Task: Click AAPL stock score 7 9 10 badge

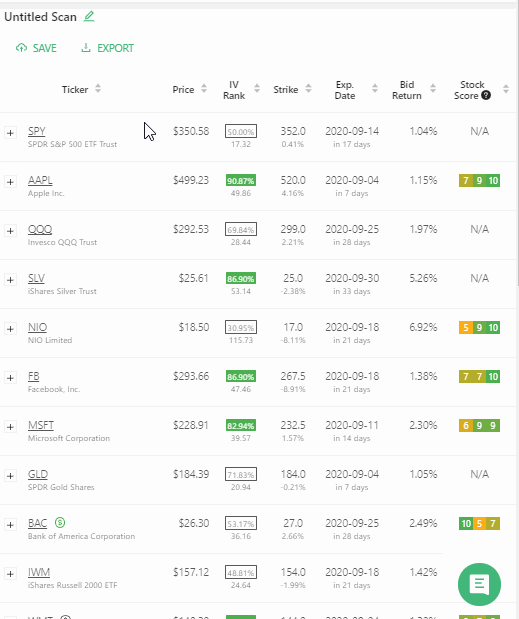Action: coord(480,180)
